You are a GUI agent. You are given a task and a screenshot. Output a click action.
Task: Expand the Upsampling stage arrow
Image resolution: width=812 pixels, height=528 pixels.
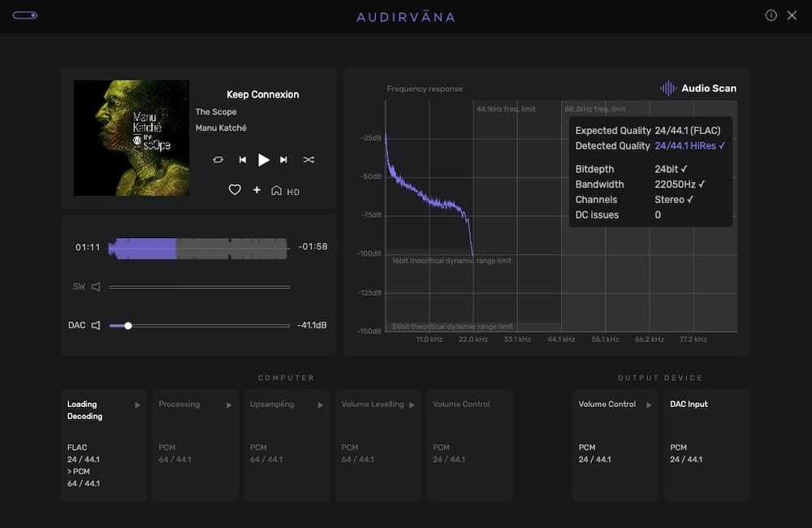320,405
